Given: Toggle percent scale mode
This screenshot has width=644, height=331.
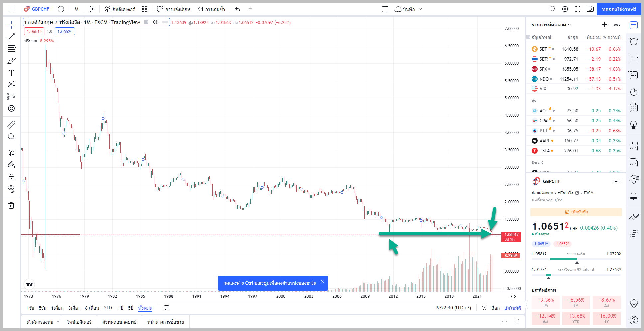Looking at the screenshot, I should [484, 308].
